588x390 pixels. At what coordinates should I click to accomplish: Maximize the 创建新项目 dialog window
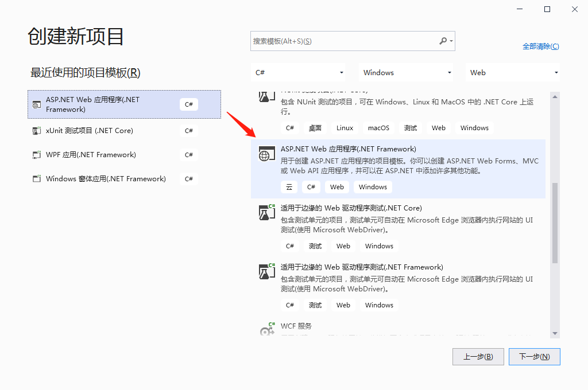pyautogui.click(x=547, y=9)
